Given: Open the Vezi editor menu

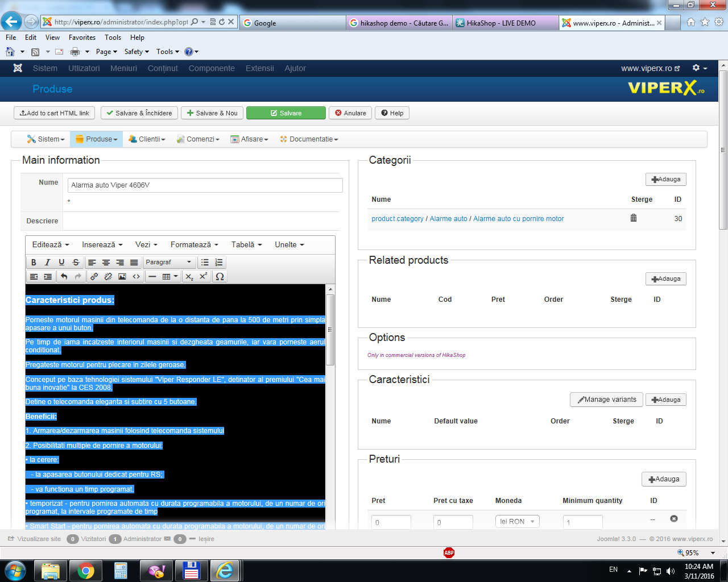Looking at the screenshot, I should (146, 244).
